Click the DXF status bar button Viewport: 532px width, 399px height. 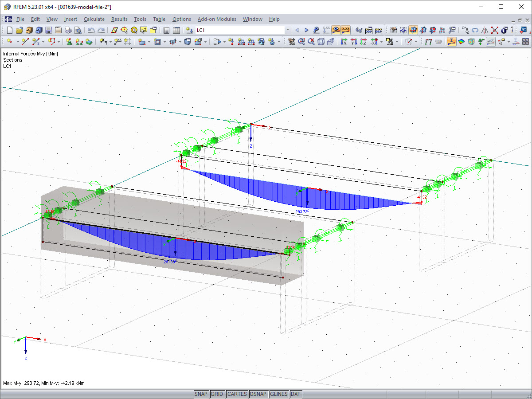pyautogui.click(x=295, y=394)
